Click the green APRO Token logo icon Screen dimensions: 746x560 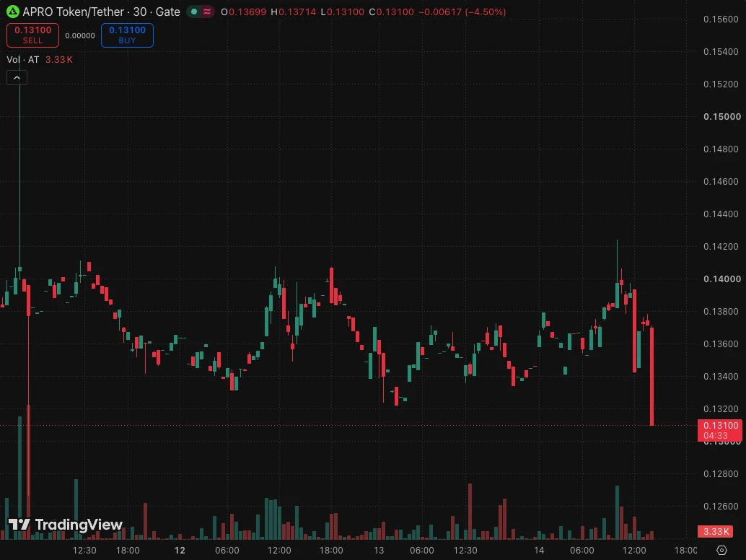click(13, 12)
